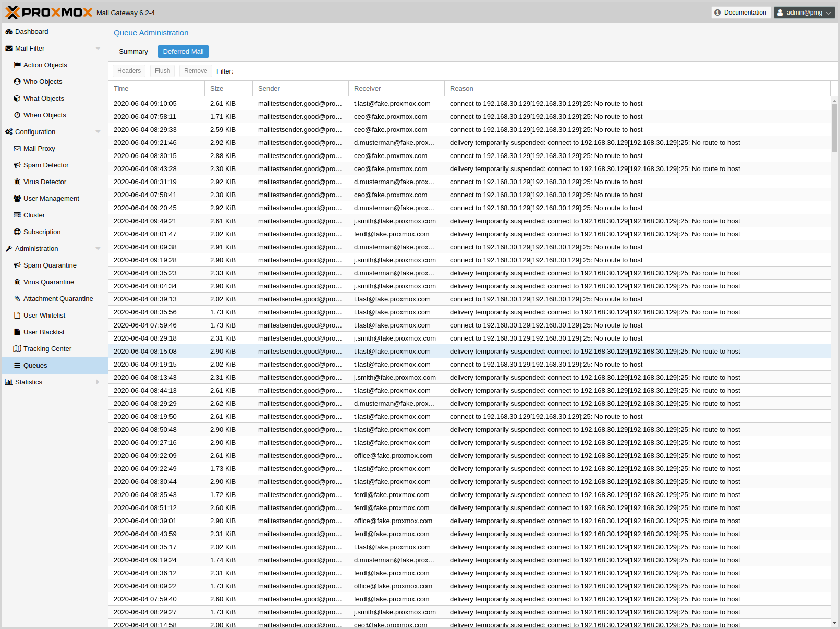Click the Dashboard icon in sidebar

pos(9,32)
